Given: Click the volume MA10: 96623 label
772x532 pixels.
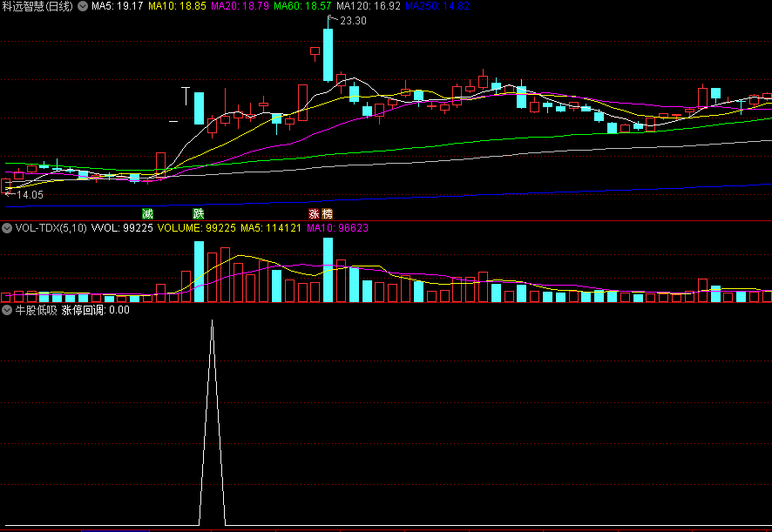Looking at the screenshot, I should pyautogui.click(x=338, y=228).
